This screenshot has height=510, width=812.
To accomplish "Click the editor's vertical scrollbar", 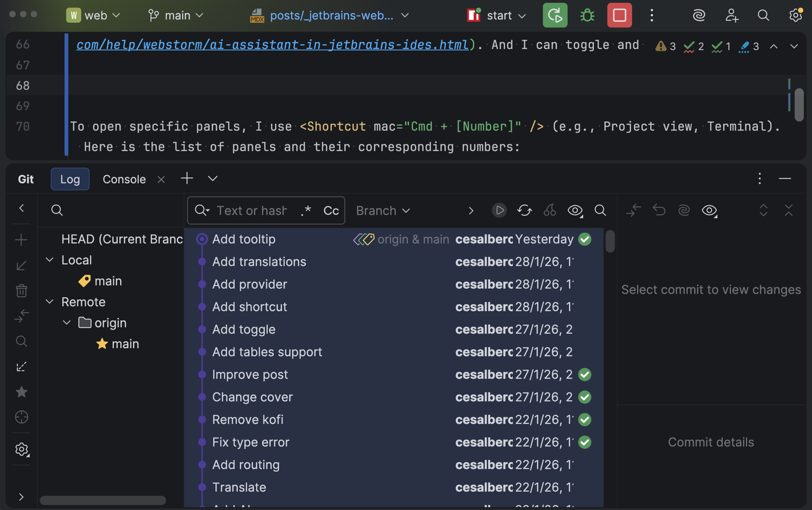I will click(800, 105).
